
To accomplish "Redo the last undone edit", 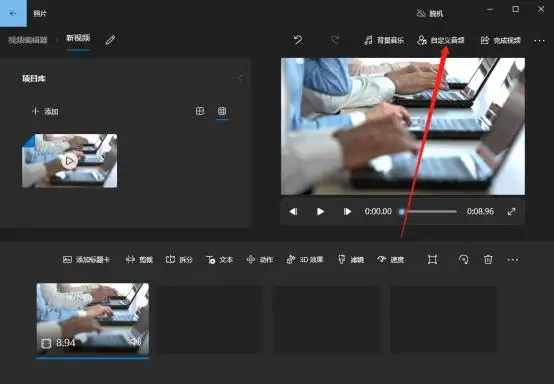I will point(335,40).
